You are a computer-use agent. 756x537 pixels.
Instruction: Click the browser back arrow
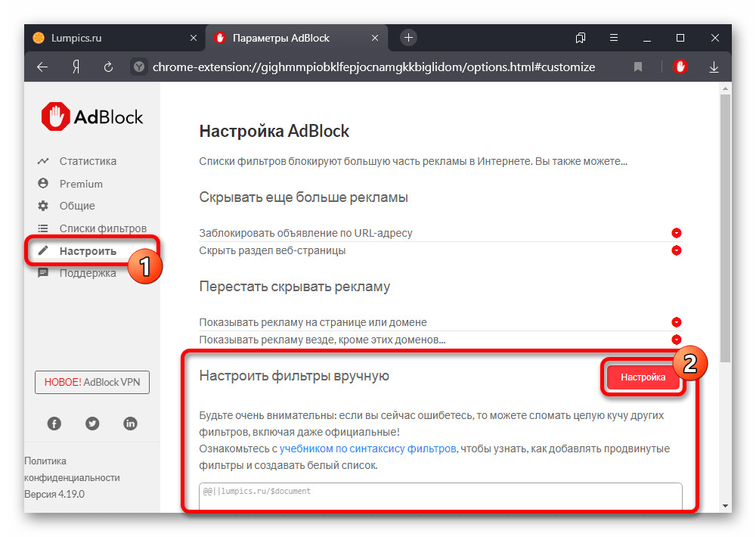click(x=42, y=67)
